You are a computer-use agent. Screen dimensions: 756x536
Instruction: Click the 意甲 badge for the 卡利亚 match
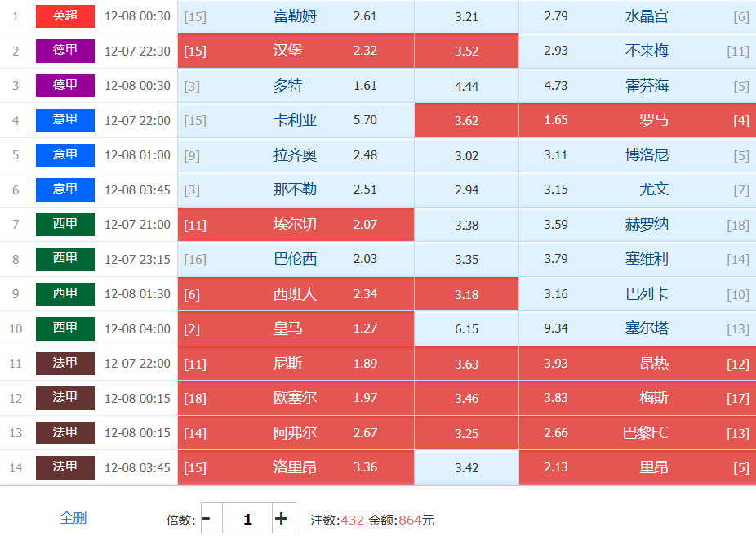65,120
